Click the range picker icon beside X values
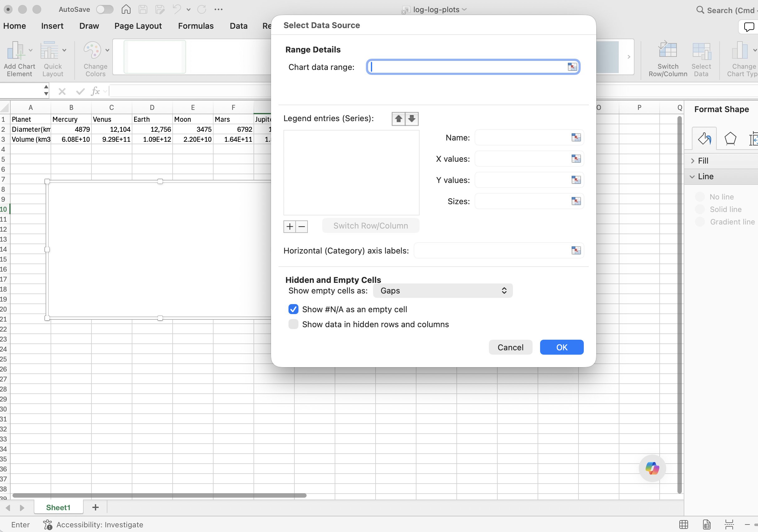The image size is (758, 532). pos(576,159)
